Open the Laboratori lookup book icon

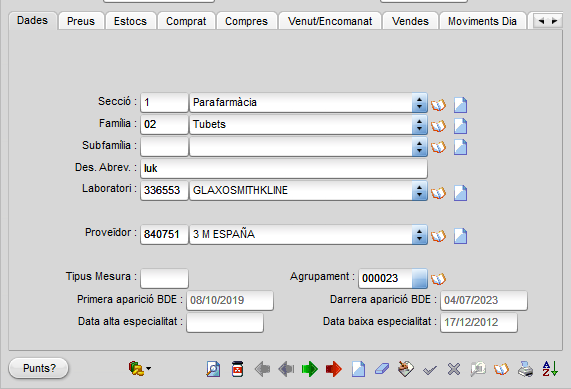tap(438, 193)
